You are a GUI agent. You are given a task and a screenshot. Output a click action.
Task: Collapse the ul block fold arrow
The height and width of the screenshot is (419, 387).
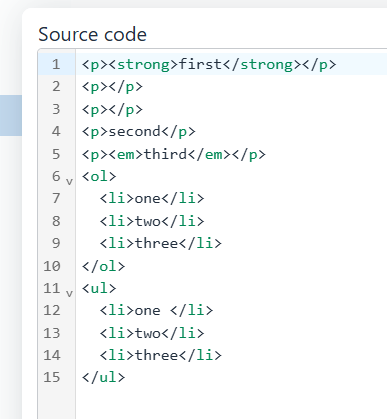tap(69, 294)
